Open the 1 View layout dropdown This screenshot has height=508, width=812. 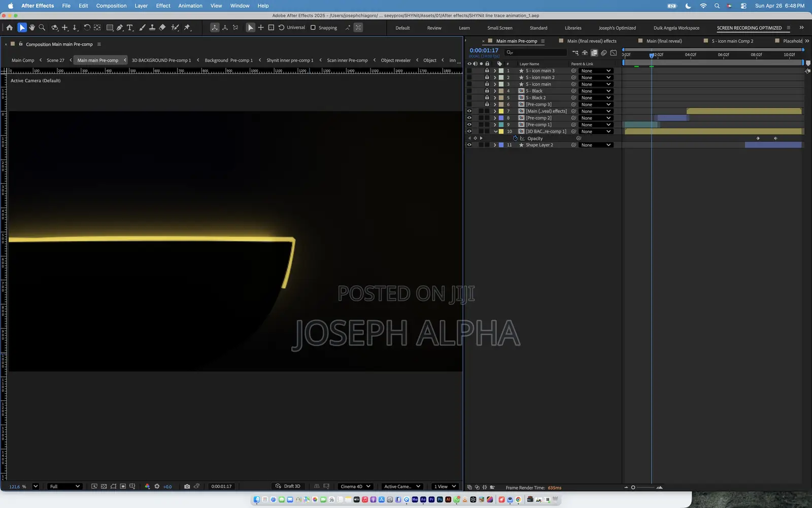click(x=445, y=486)
